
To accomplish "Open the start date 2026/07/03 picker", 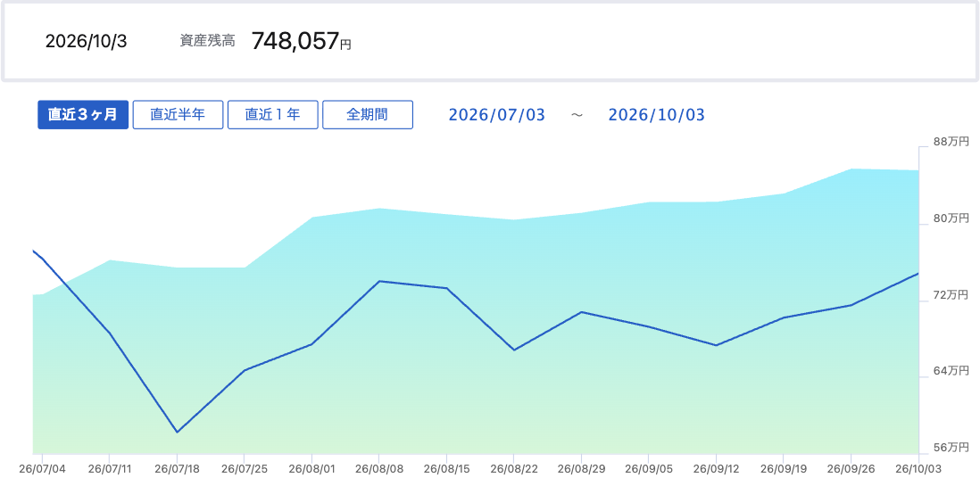I will pyautogui.click(x=497, y=115).
